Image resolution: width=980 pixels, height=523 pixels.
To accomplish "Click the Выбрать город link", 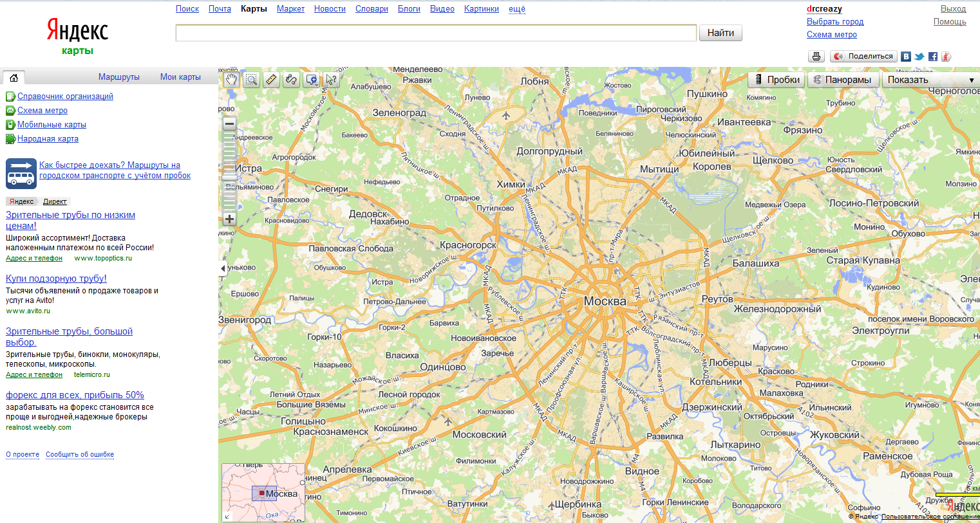I will point(835,22).
